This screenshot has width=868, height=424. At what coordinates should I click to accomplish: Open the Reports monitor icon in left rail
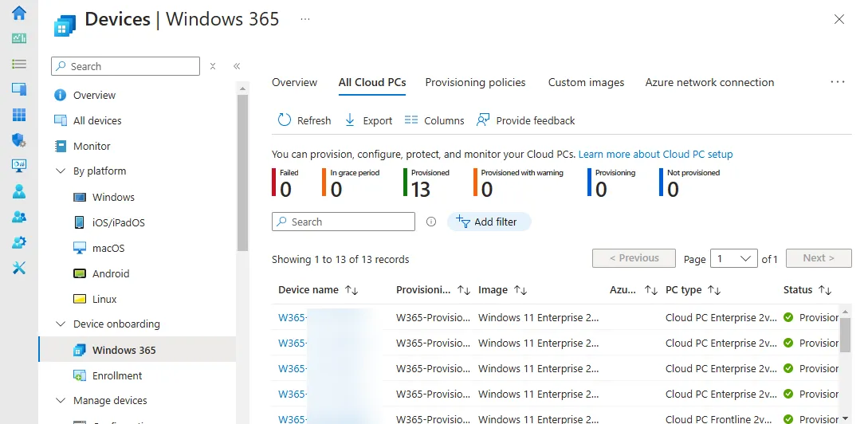pos(19,165)
